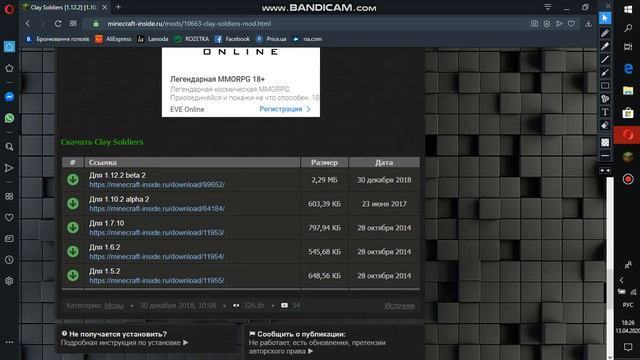
Task: Click the download/11954 link for 1.6.2
Action: (x=157, y=256)
